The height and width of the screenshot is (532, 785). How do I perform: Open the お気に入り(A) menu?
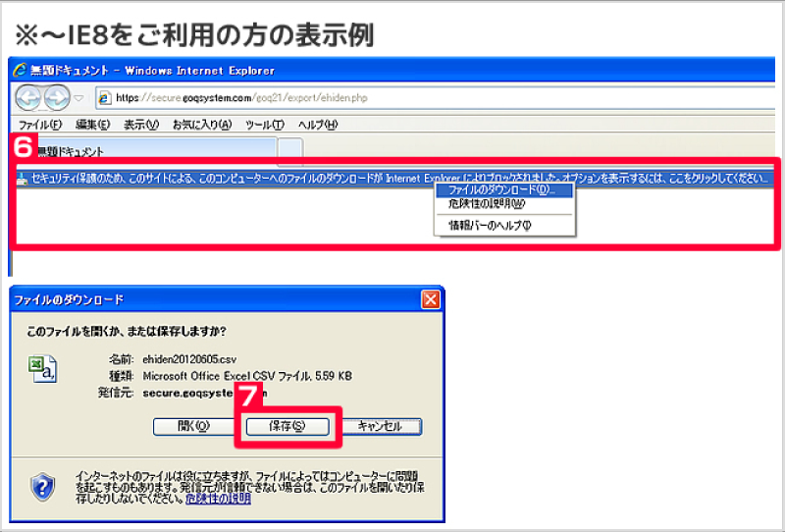tap(202, 125)
